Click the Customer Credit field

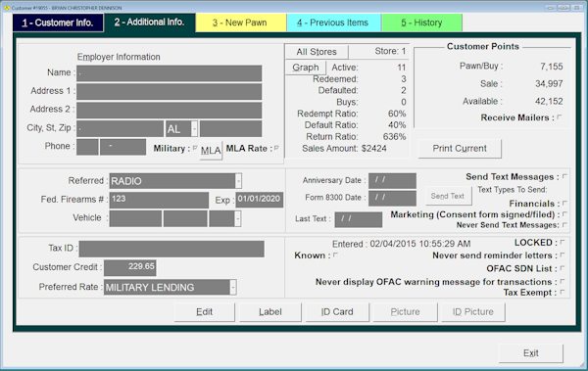click(x=130, y=267)
